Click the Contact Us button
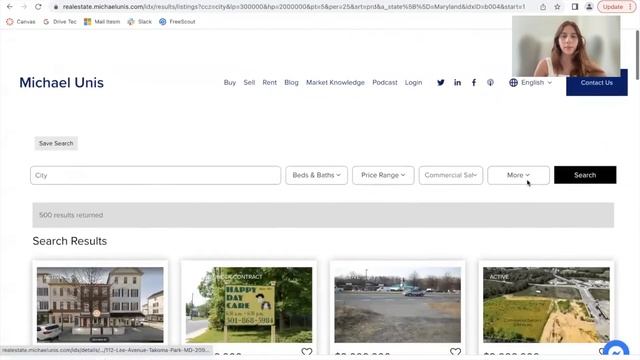The image size is (640, 360). coord(597,82)
